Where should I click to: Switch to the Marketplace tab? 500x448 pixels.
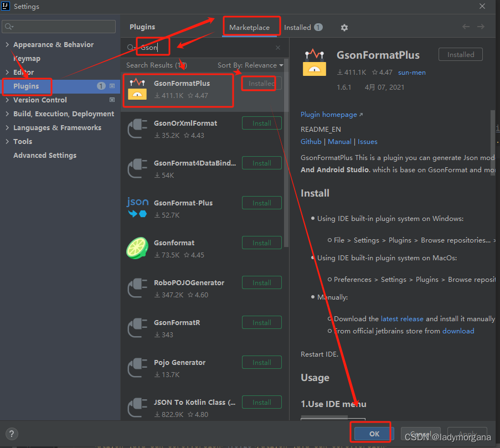[x=249, y=28]
